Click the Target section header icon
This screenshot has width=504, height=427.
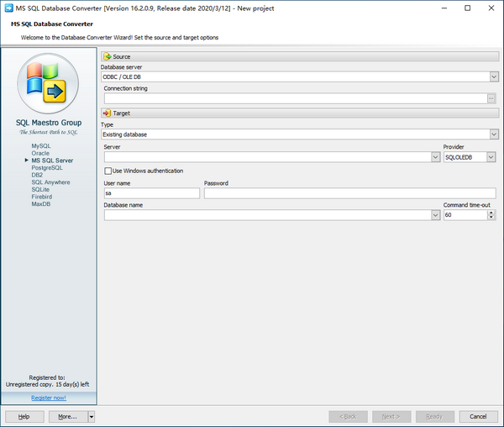[x=107, y=113]
